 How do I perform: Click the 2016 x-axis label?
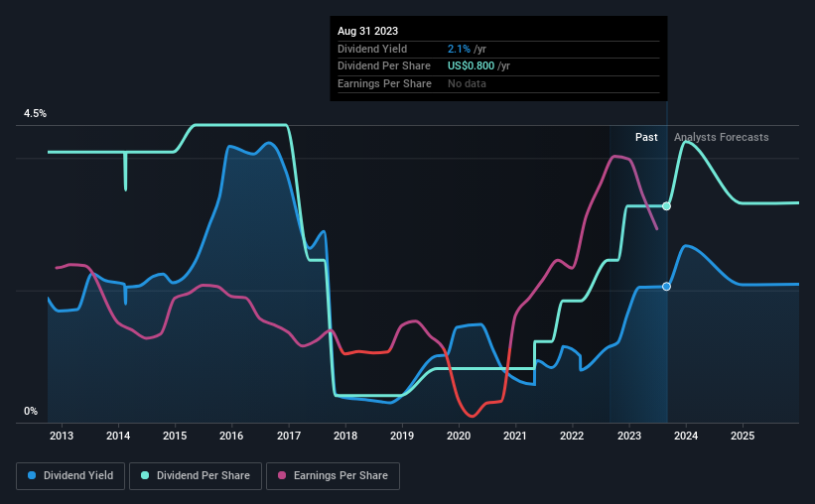(231, 436)
